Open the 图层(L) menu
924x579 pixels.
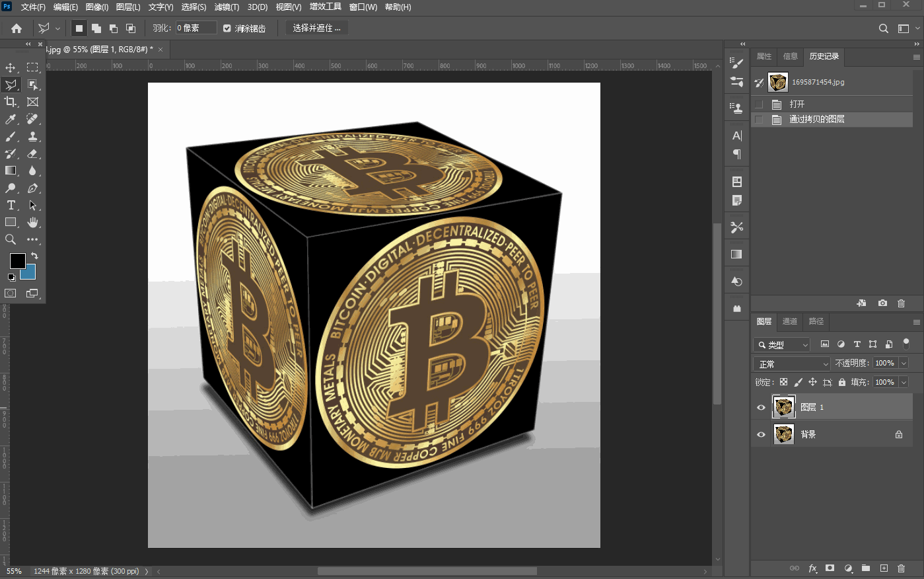pyautogui.click(x=128, y=7)
